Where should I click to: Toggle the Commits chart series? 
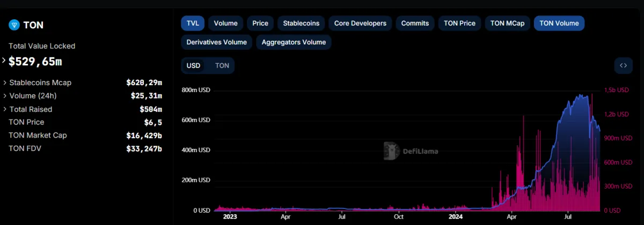tap(415, 23)
